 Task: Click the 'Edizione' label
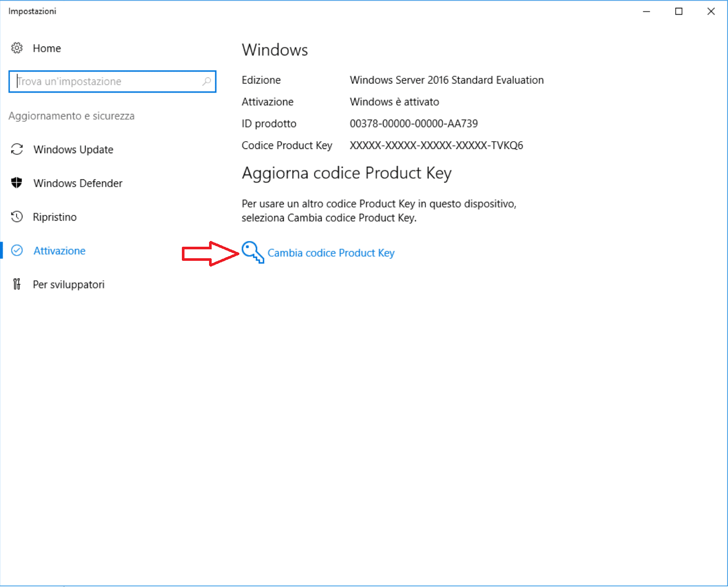[x=261, y=80]
